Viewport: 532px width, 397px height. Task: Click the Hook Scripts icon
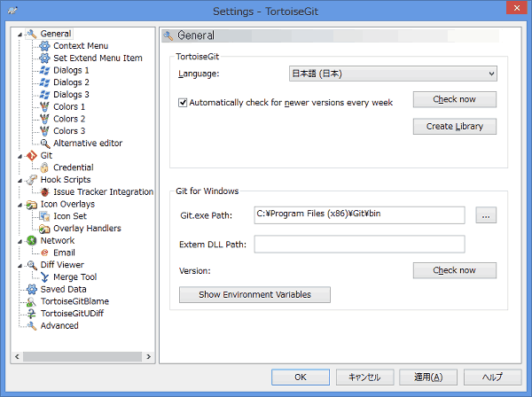tap(32, 180)
